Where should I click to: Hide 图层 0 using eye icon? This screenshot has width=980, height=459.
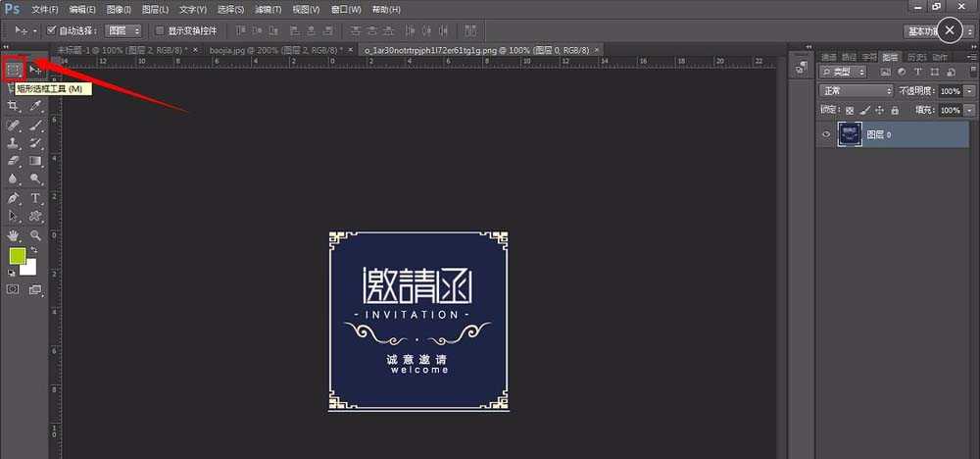(x=826, y=134)
